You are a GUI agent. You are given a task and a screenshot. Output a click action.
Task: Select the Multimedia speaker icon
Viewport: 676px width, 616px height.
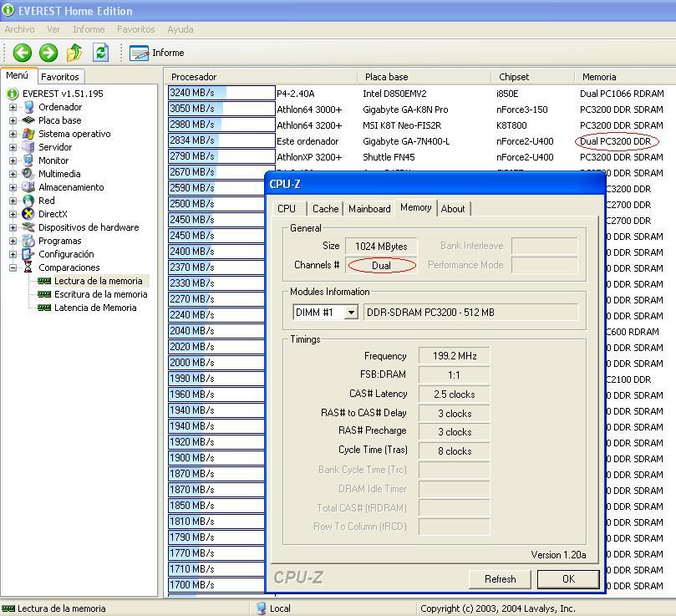(28, 174)
